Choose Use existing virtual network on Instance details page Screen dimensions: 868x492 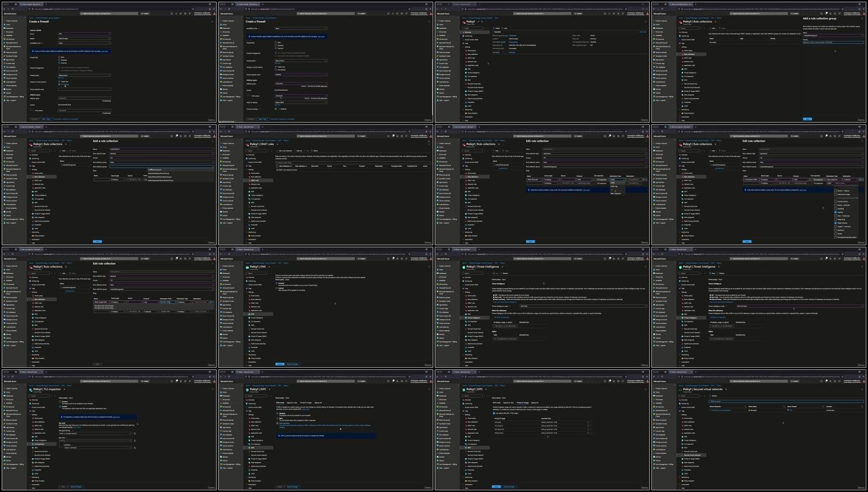coord(59,84)
